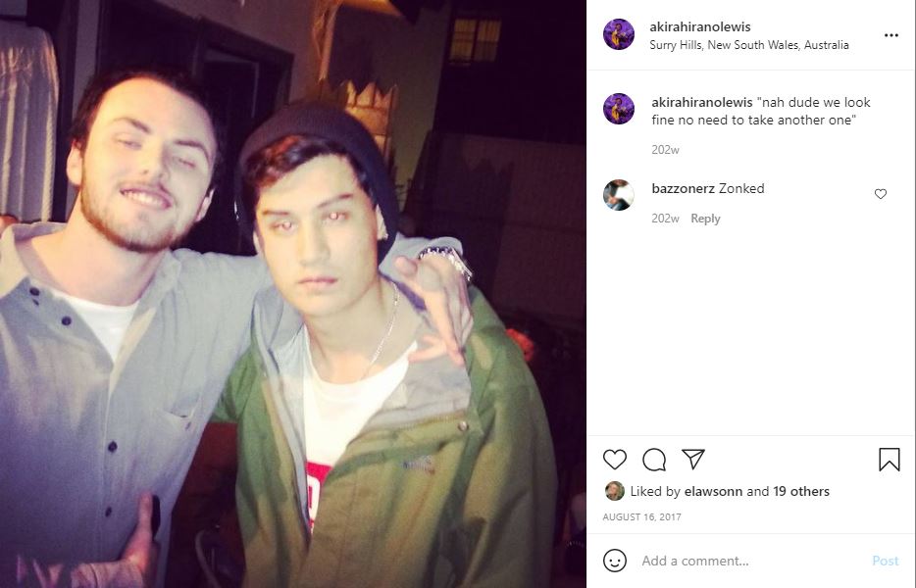The height and width of the screenshot is (588, 916).
Task: Open akirahiranolewis username in header
Action: pos(700,26)
